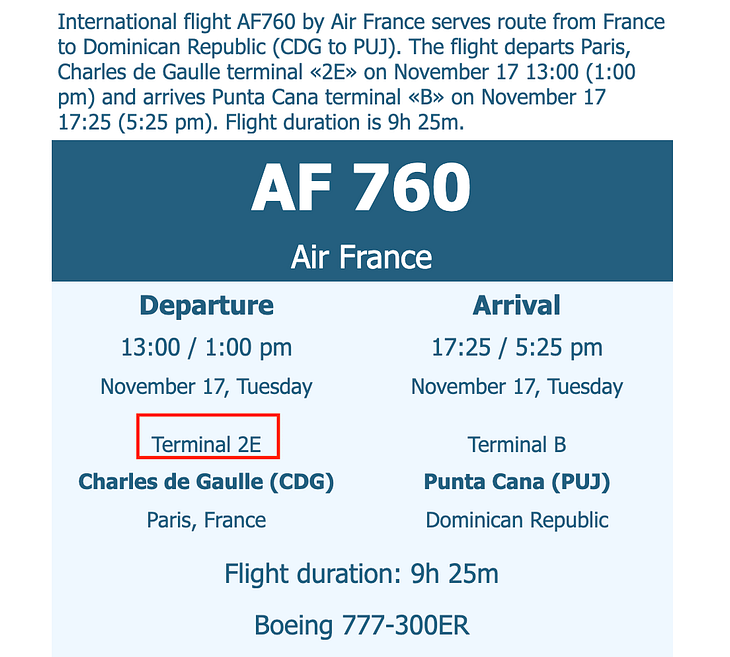Select the Departure column heading
Viewport: 730px width, 657px height.
pos(206,305)
